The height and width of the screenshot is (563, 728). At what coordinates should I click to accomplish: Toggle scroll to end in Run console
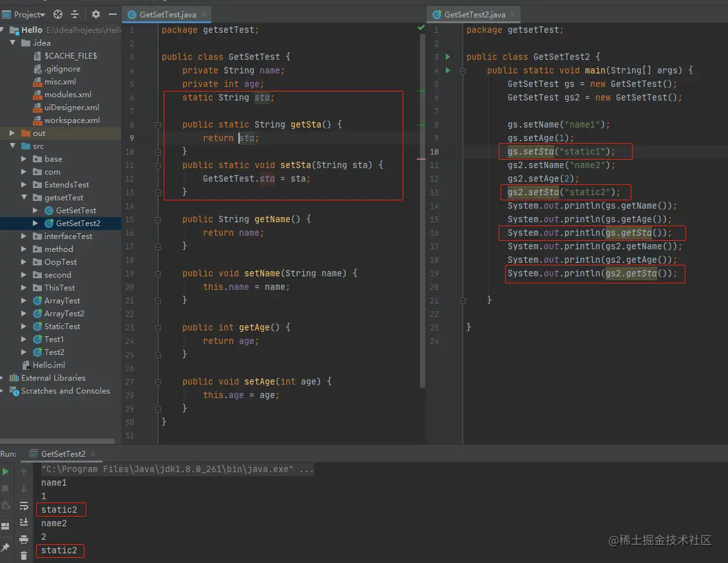pos(24,522)
